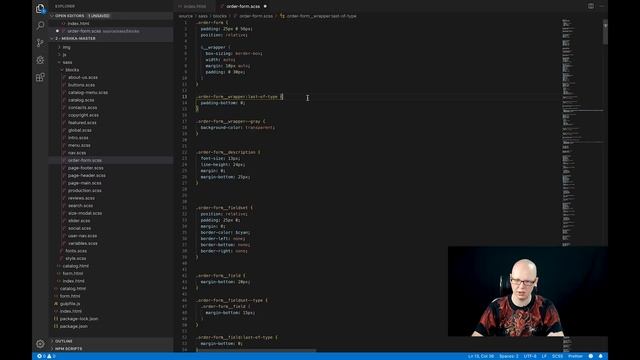Open global.scss file
This screenshot has width=640, height=360.
(80, 130)
